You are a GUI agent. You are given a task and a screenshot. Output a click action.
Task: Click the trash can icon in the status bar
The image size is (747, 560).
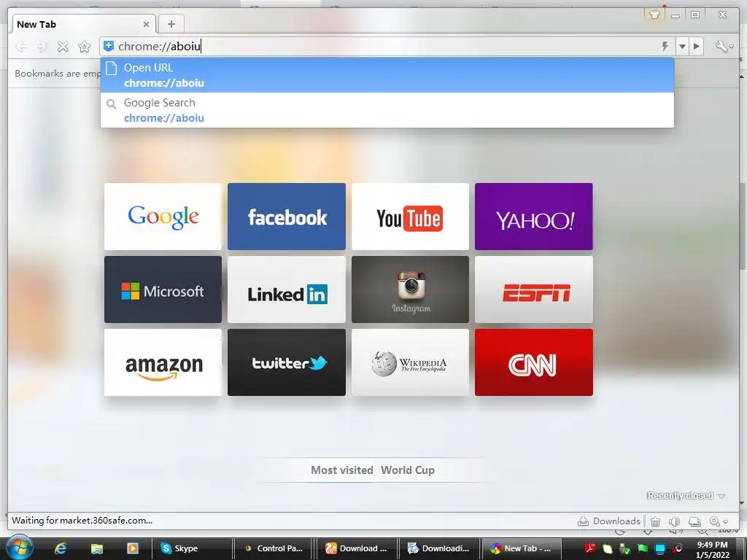656,521
